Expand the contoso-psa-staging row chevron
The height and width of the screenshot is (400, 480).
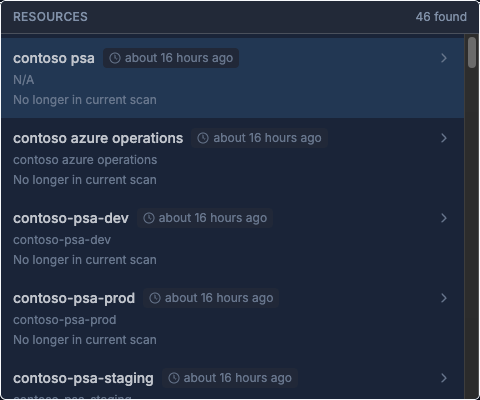[444, 378]
